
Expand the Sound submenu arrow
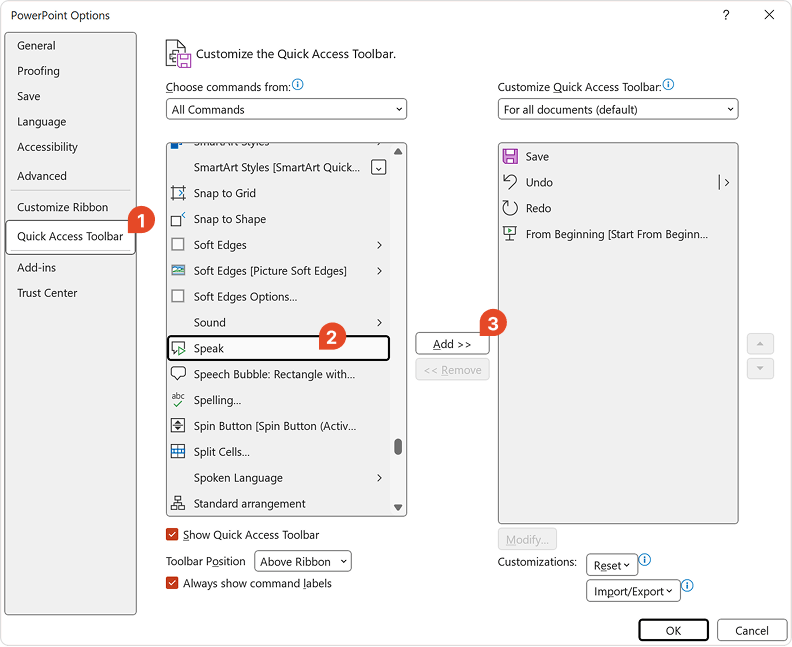click(x=379, y=322)
